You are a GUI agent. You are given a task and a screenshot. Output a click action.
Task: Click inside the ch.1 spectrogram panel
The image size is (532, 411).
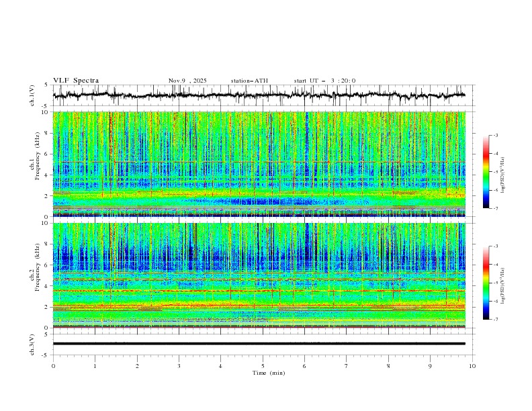259,164
